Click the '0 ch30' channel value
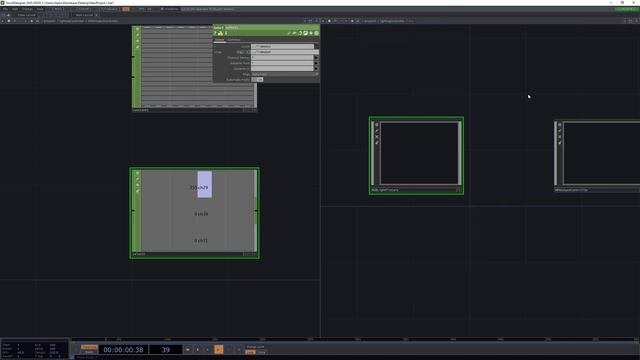Viewport: 640px width, 360px height. coord(201,214)
